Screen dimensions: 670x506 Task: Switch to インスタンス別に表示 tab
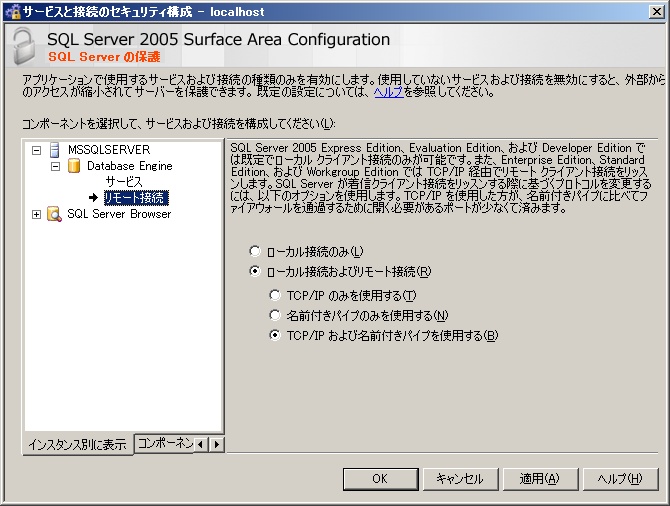(78, 445)
